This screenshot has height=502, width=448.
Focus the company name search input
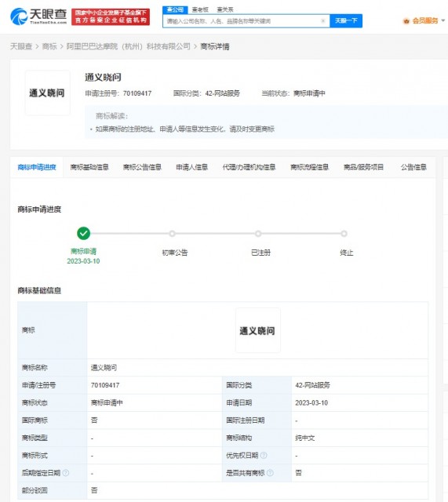(x=242, y=21)
